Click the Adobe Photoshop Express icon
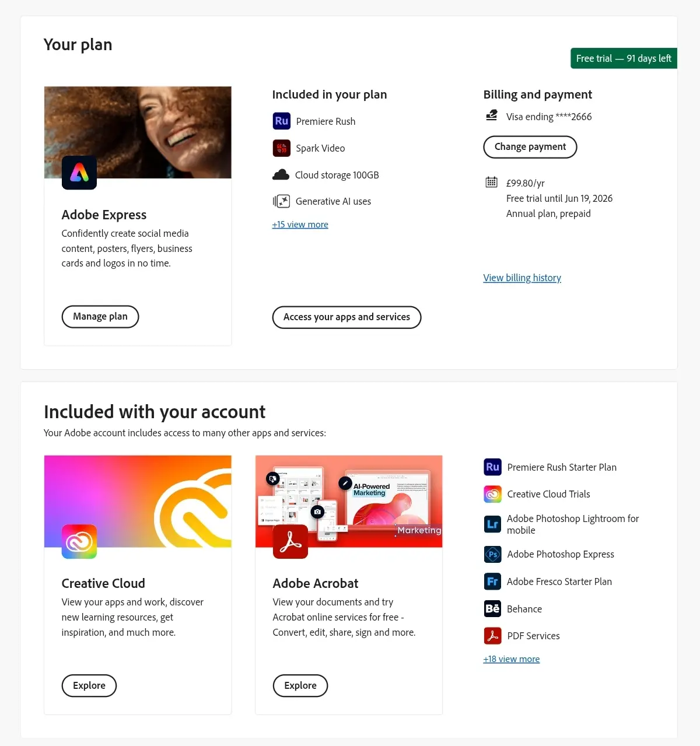This screenshot has height=746, width=700. 493,554
